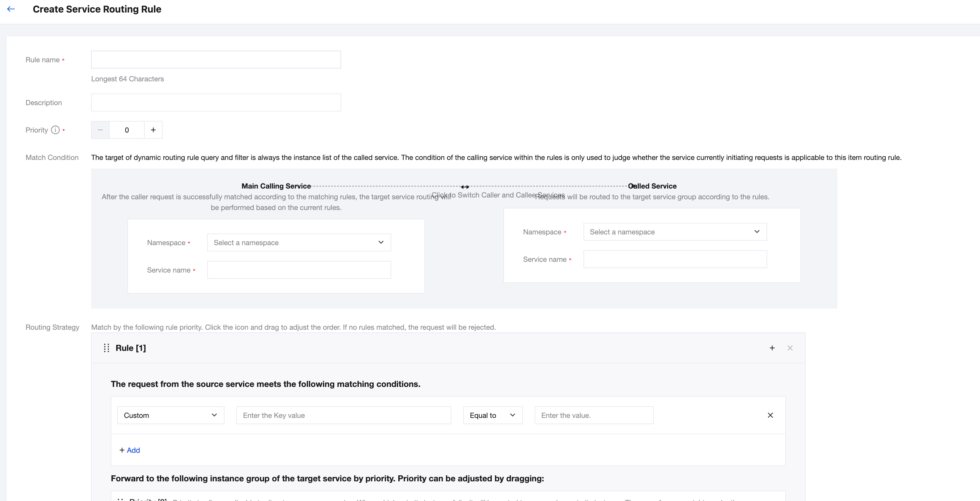
Task: Open called service namespace dropdown
Action: click(675, 232)
